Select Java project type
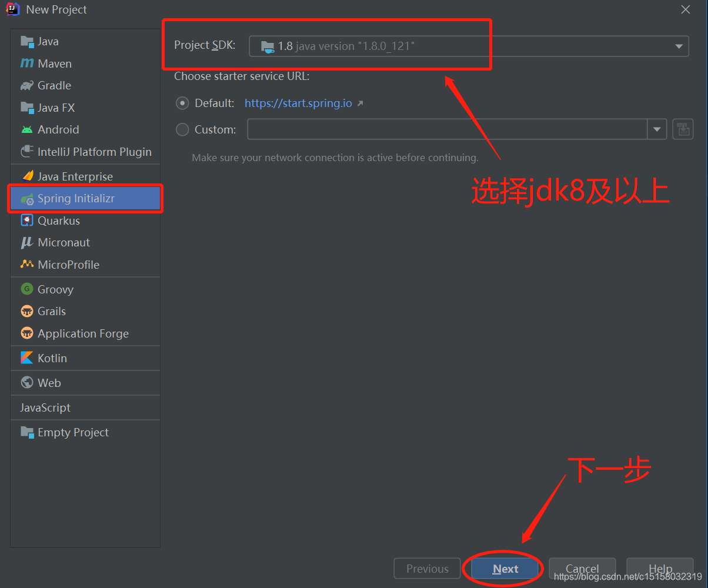Image resolution: width=708 pixels, height=588 pixels. coord(85,41)
